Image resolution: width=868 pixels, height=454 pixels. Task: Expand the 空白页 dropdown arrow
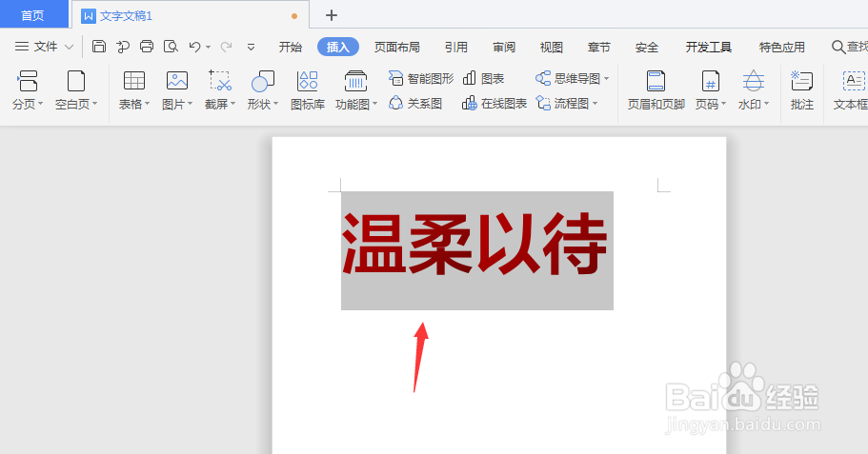click(94, 104)
